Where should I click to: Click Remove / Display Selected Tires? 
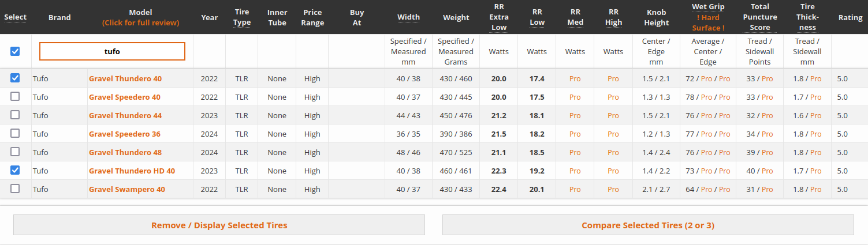(219, 225)
